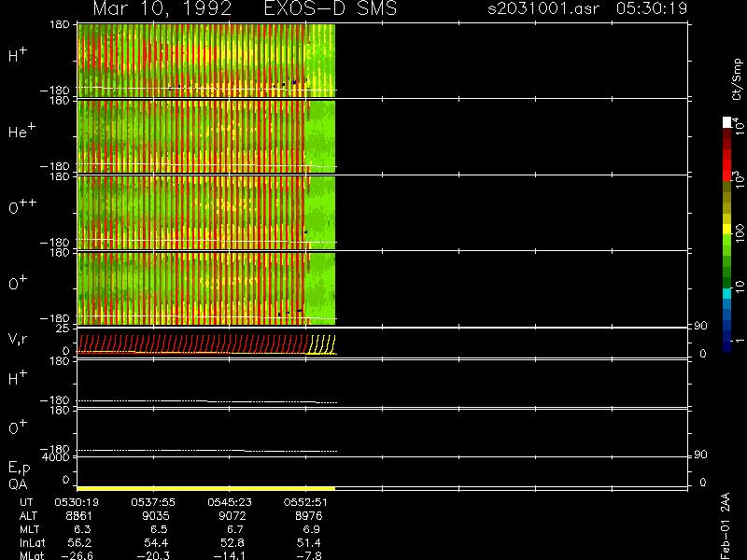Click the ALT value '8861'
This screenshot has height=560, width=747.
79,516
